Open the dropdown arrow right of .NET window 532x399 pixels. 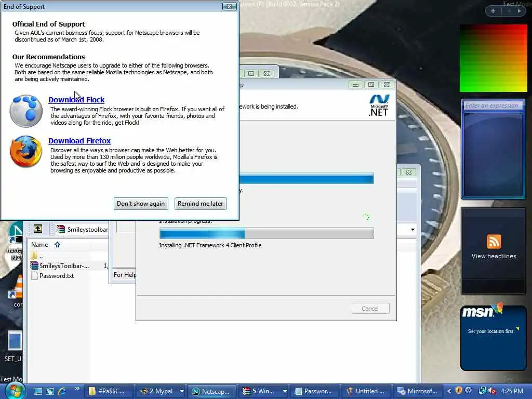(x=413, y=230)
